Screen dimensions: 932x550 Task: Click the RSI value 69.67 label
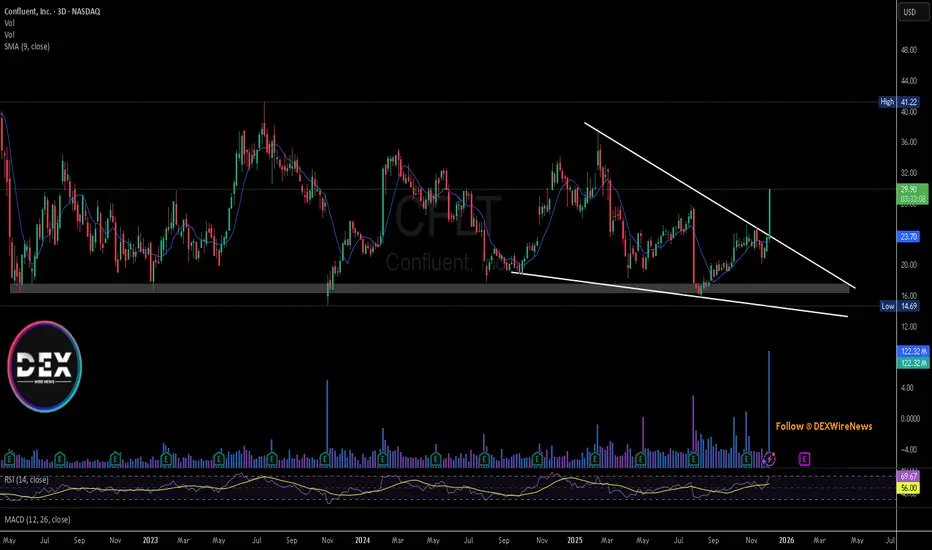pos(908,476)
